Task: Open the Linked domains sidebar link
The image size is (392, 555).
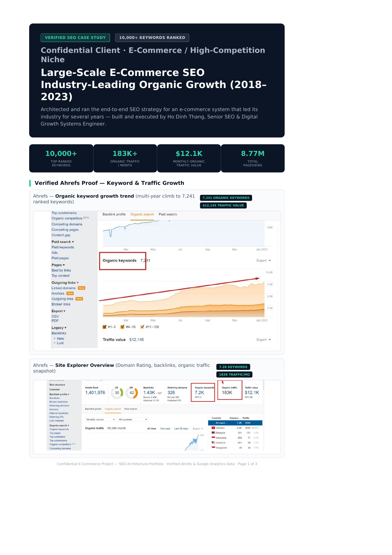Action: [64, 288]
